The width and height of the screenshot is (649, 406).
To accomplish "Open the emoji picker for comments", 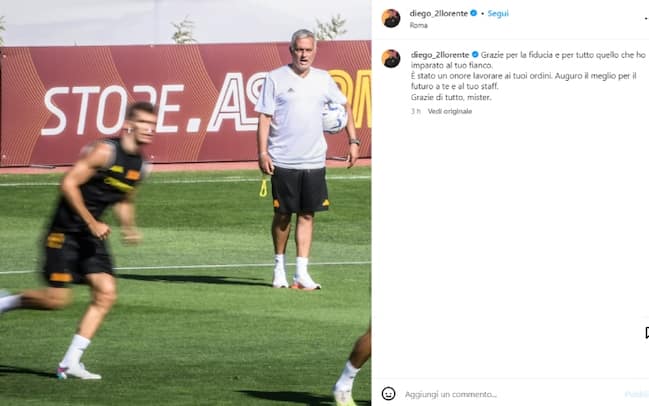I will tap(388, 394).
